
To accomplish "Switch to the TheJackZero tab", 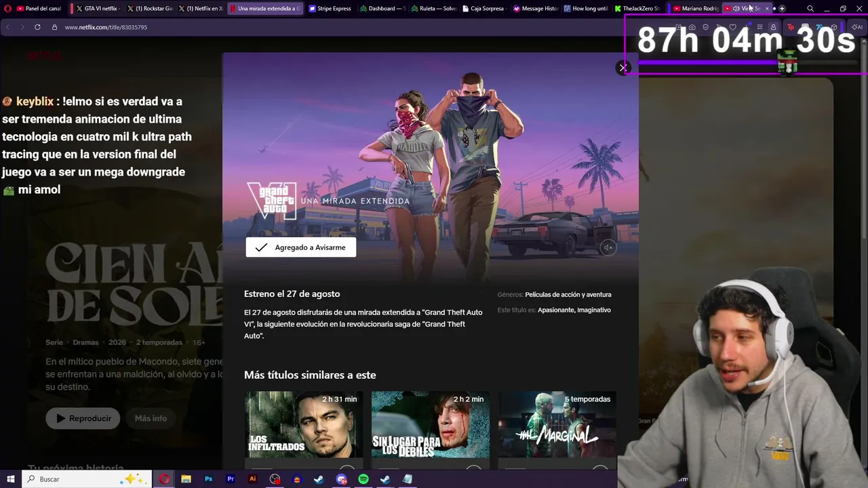I will click(637, 8).
